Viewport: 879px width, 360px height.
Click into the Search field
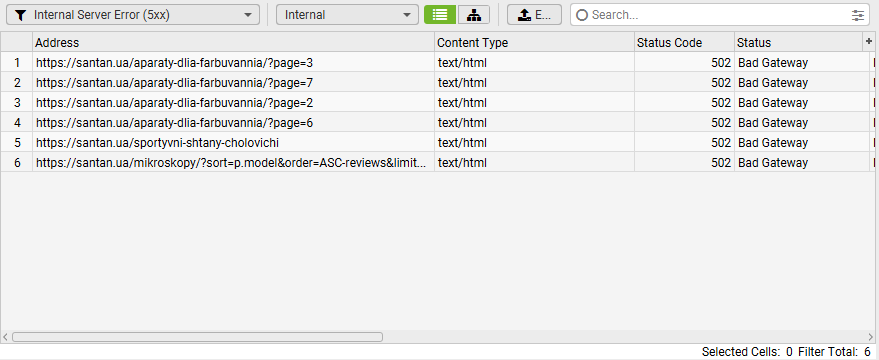(x=720, y=15)
